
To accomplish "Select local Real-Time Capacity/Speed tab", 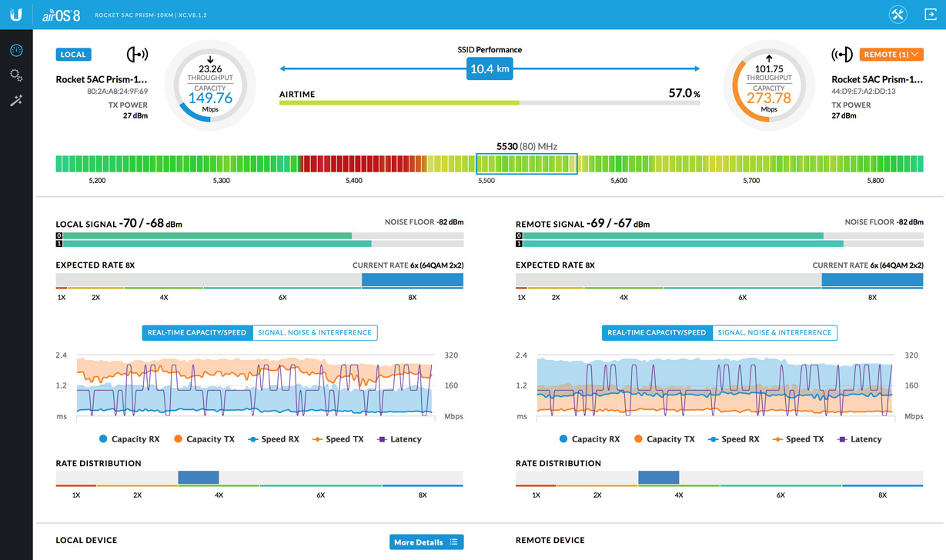I will click(x=197, y=333).
